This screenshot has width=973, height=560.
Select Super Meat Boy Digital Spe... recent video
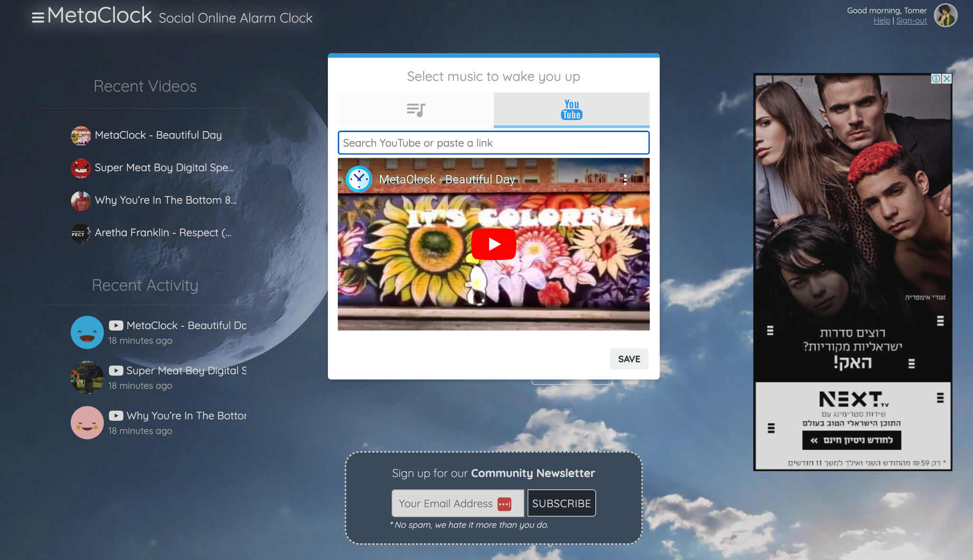point(164,168)
